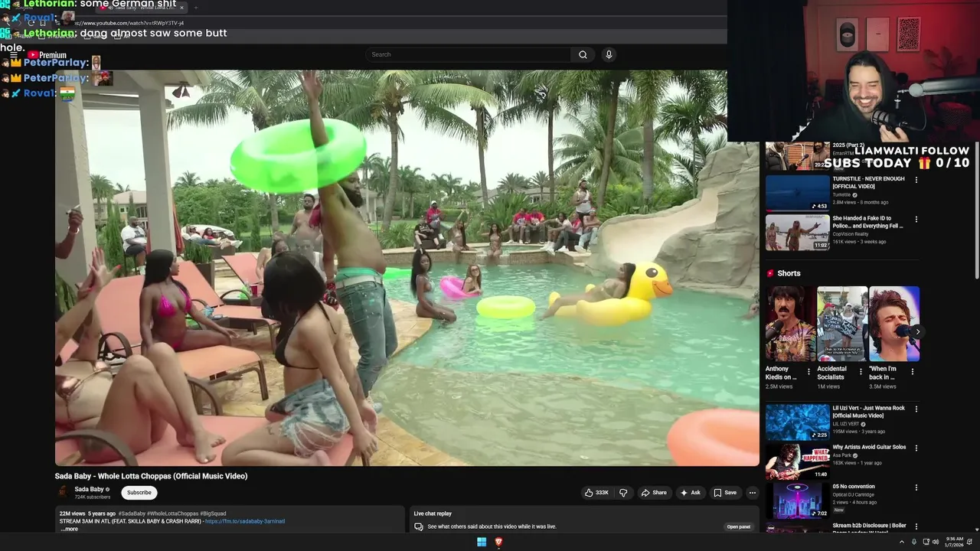Screen dimensions: 980x551
Task: Open 05 No convention thumbnail
Action: click(797, 500)
